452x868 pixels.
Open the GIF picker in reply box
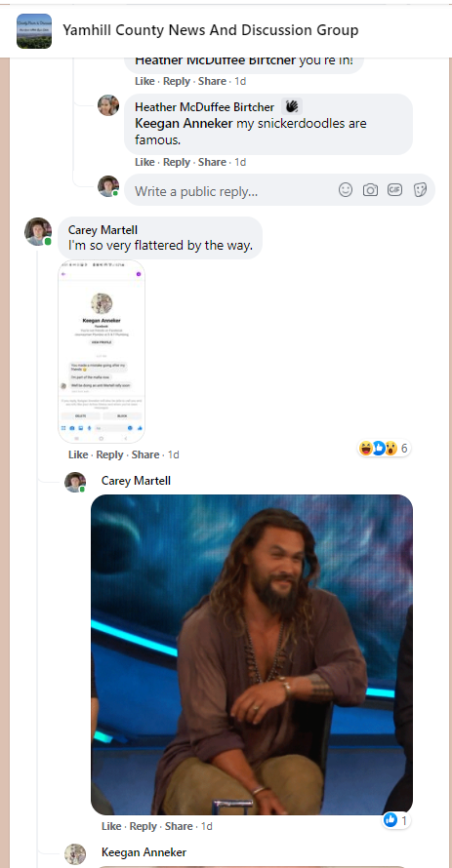[395, 190]
